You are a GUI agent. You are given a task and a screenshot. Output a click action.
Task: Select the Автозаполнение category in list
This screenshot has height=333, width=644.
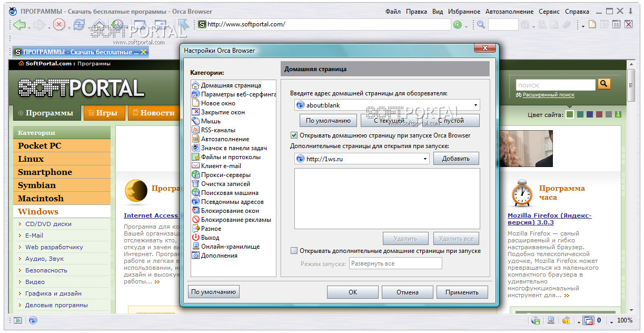click(221, 139)
